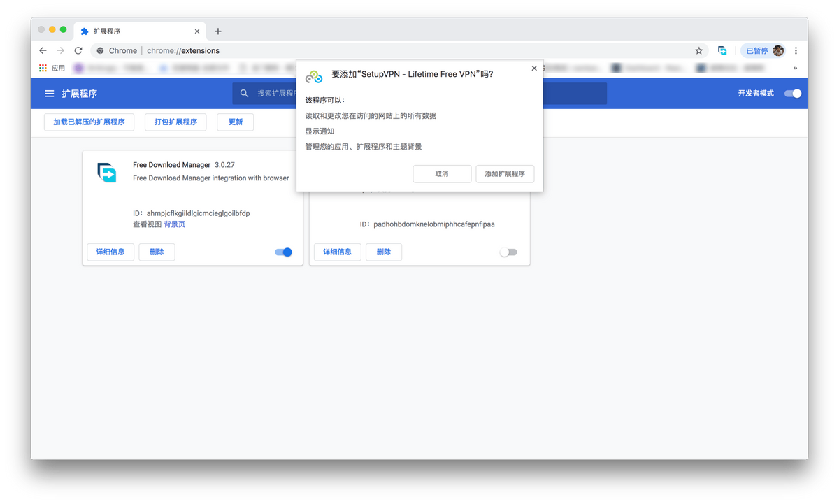
Task: Click 删除 on the padhohbdomknelobmiphhcafepnfipaa extension card
Action: pyautogui.click(x=384, y=252)
